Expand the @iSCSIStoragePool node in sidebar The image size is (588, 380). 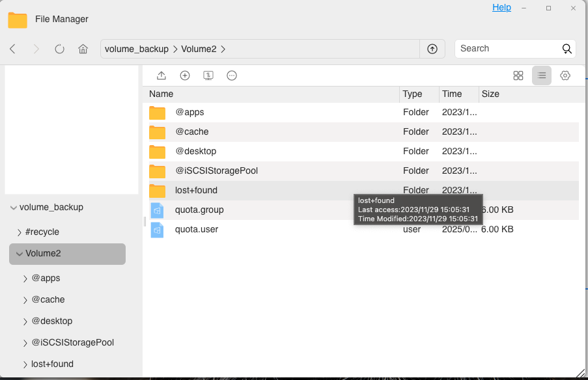25,343
